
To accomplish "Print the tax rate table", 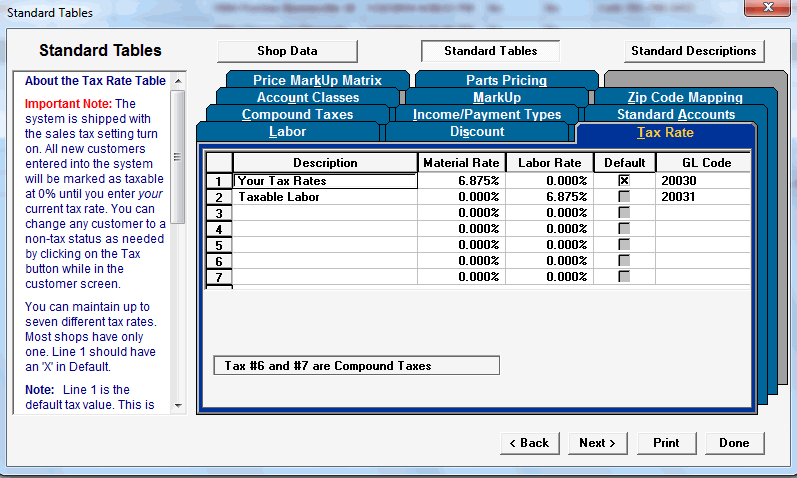I will (666, 443).
